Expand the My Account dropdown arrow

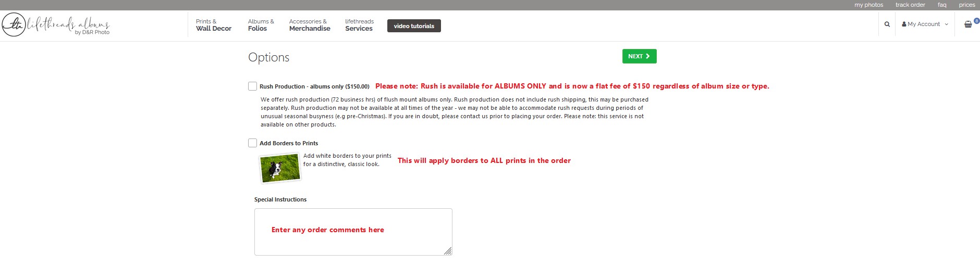coord(947,24)
